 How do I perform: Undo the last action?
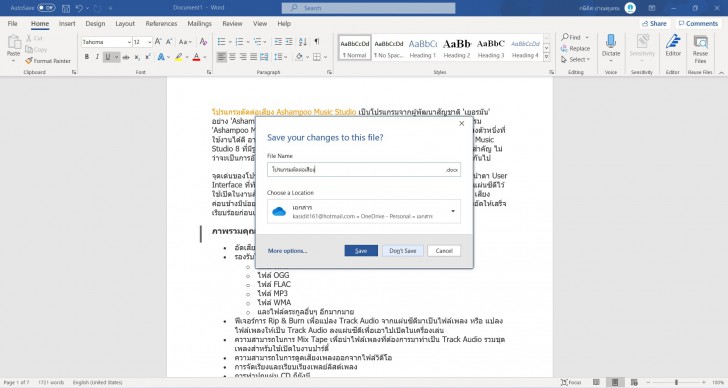pyautogui.click(x=79, y=8)
